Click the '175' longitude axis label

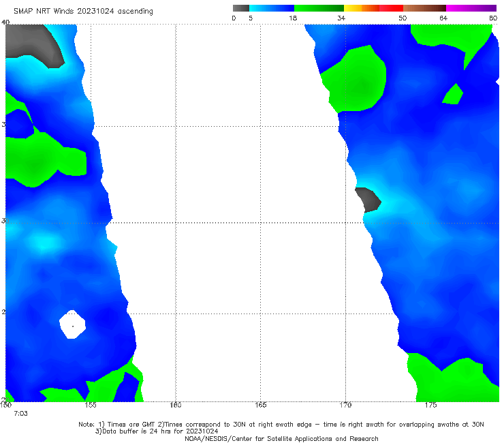click(x=430, y=405)
